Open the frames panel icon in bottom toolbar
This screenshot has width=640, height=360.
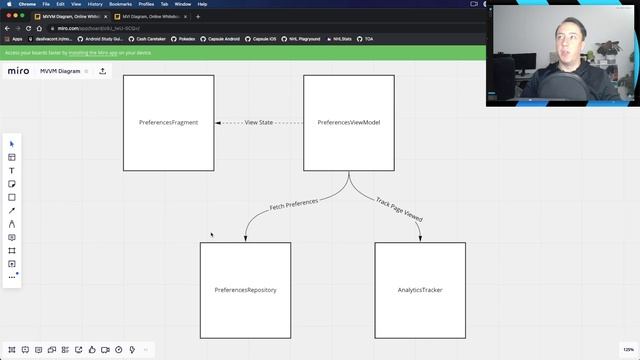pos(12,350)
